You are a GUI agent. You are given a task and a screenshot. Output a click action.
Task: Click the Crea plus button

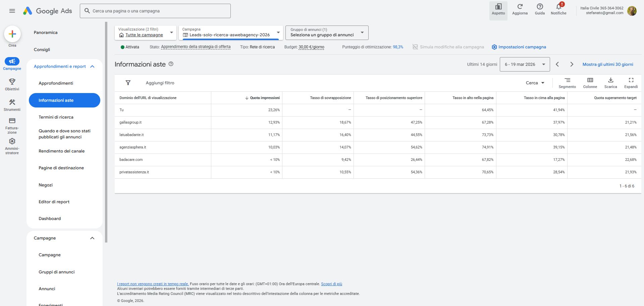[12, 34]
